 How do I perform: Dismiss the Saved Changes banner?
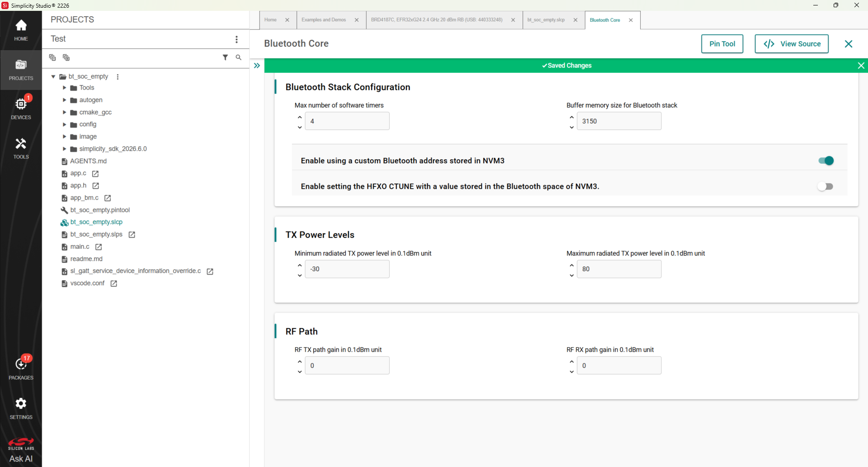tap(861, 66)
